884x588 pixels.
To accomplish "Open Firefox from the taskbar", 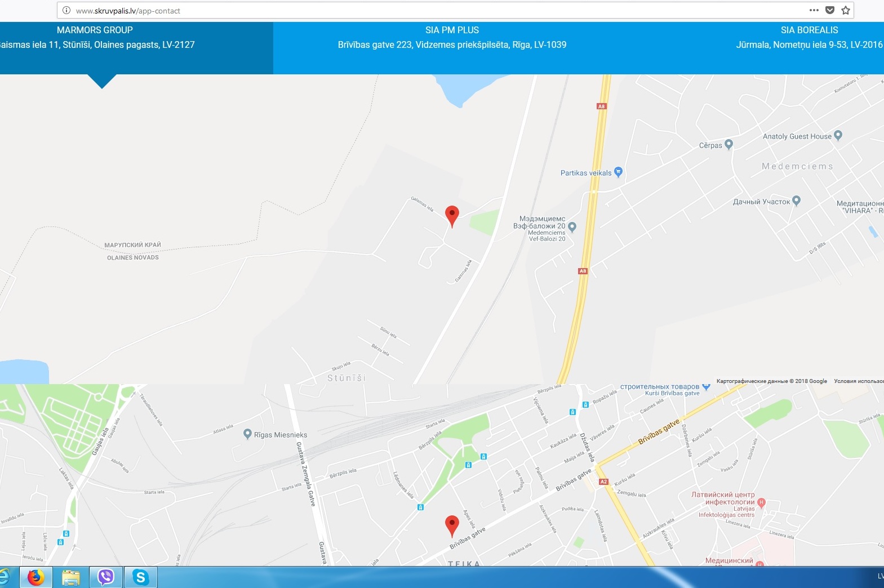I will (35, 577).
